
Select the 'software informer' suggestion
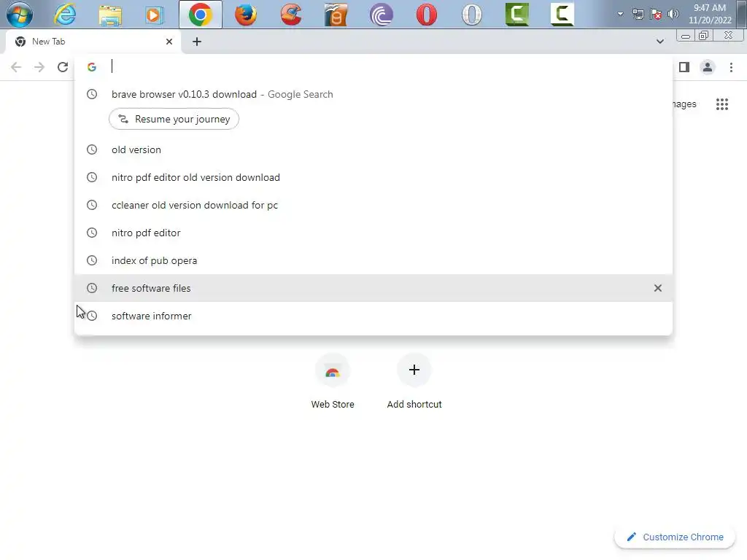pos(373,316)
